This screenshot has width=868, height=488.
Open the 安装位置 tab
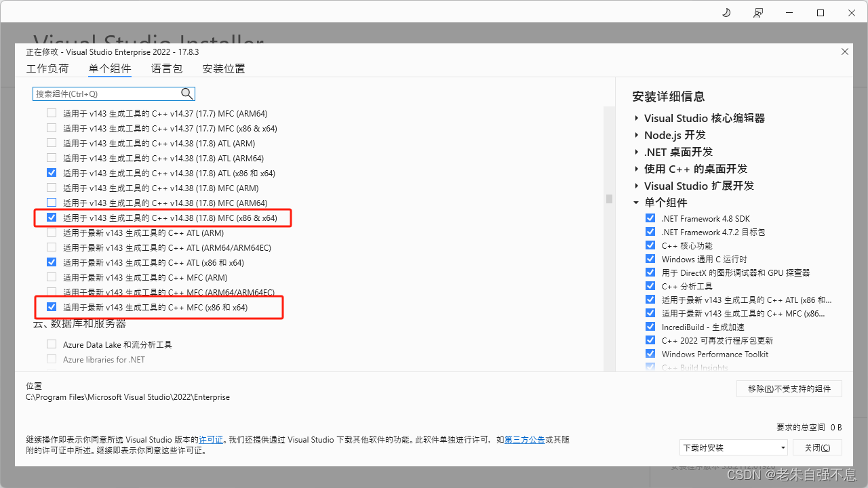(224, 68)
